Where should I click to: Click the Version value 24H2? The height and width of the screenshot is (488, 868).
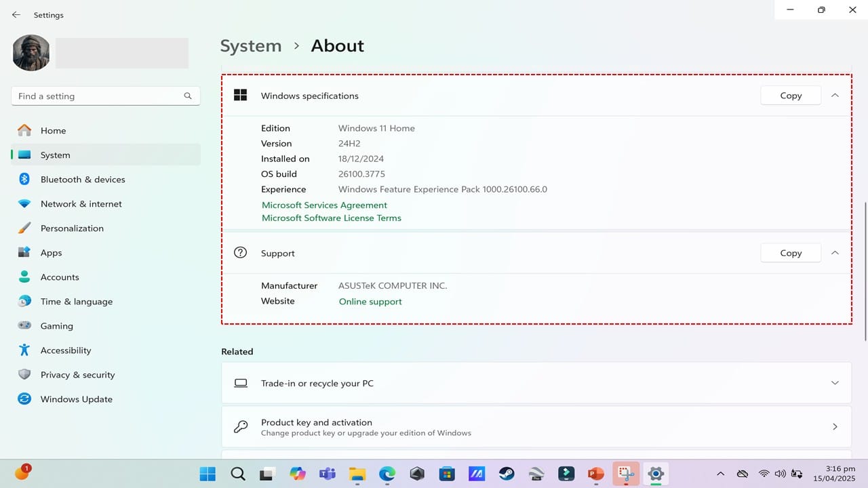tap(349, 144)
